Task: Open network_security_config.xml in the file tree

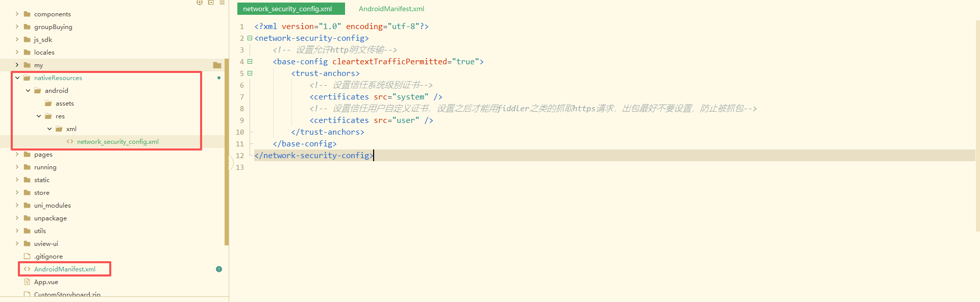Action: coord(117,142)
